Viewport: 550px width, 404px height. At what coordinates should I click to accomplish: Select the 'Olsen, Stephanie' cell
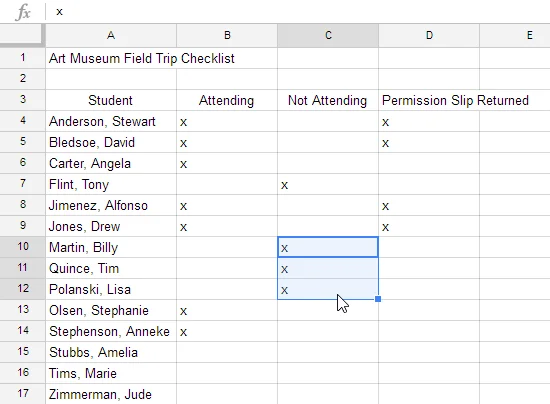tap(111, 311)
